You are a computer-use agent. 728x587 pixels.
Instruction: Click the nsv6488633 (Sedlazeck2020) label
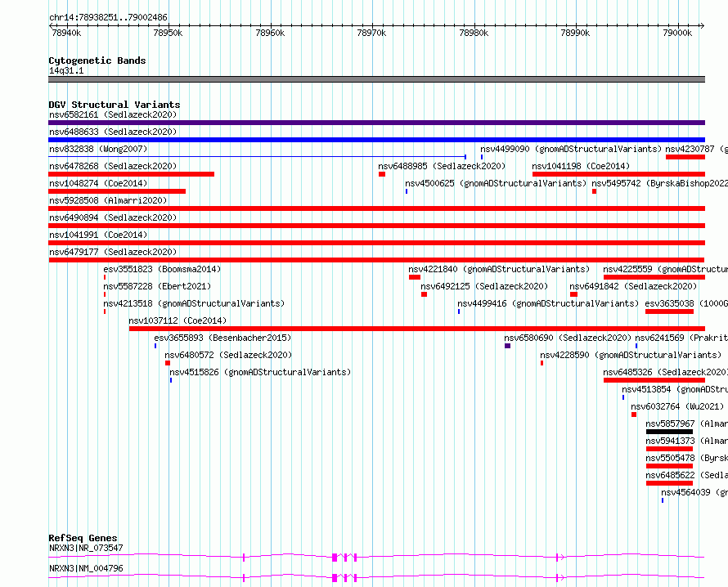pos(113,132)
